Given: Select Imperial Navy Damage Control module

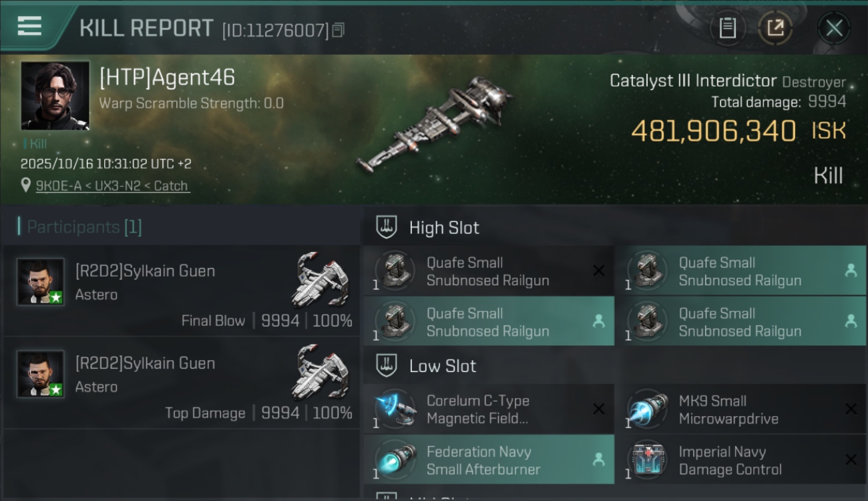Looking at the screenshot, I should 740,460.
